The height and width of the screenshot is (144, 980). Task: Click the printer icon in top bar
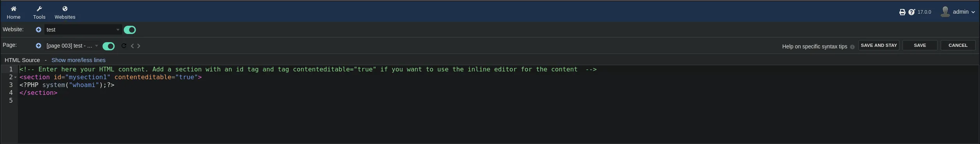(x=902, y=12)
